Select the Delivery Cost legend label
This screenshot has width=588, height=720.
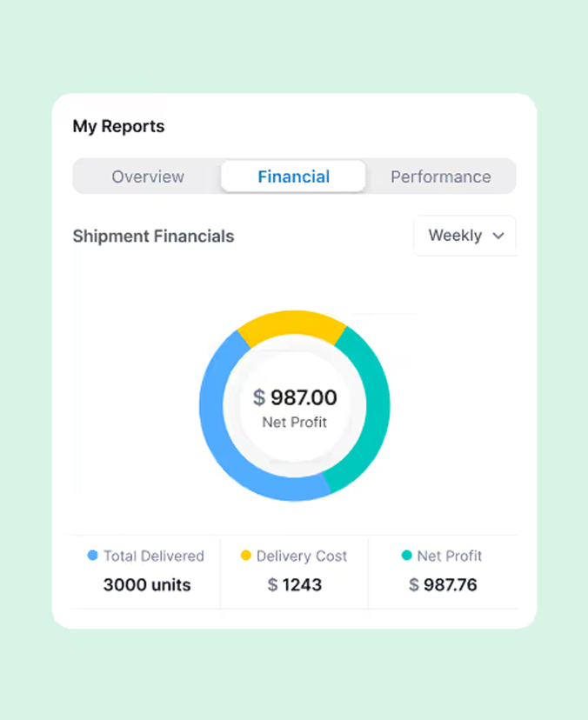[301, 556]
